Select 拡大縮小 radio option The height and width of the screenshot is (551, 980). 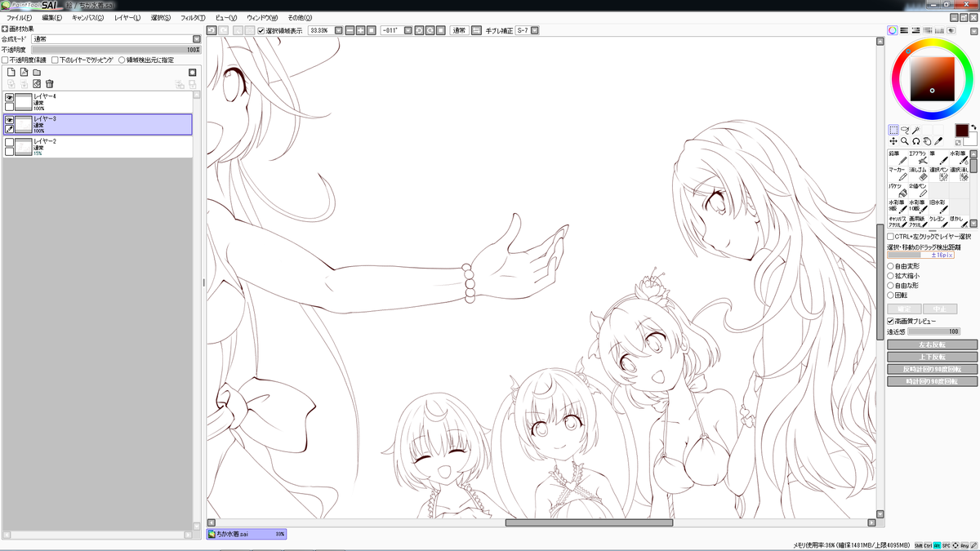coord(891,276)
